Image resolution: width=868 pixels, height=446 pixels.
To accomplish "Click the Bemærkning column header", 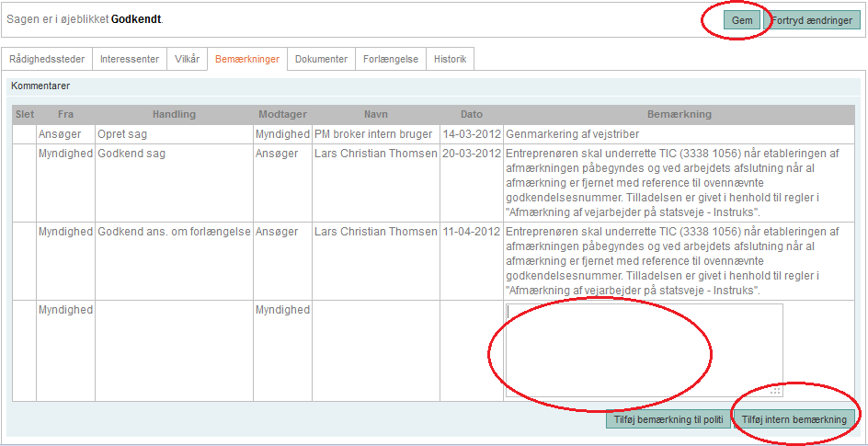I will 679,115.
